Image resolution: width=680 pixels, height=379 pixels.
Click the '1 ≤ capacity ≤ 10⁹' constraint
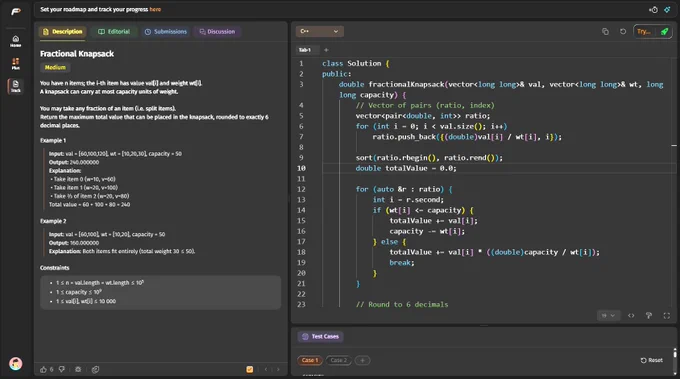[x=78, y=292]
